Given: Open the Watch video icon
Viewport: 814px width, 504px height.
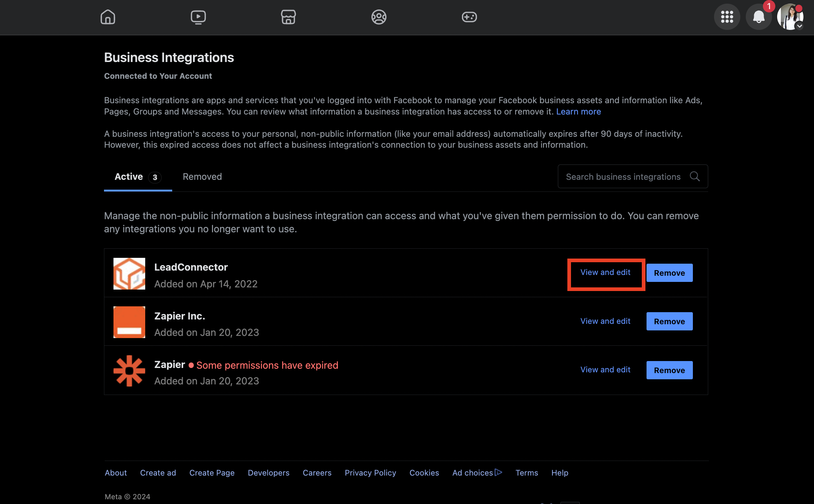Looking at the screenshot, I should 198,17.
